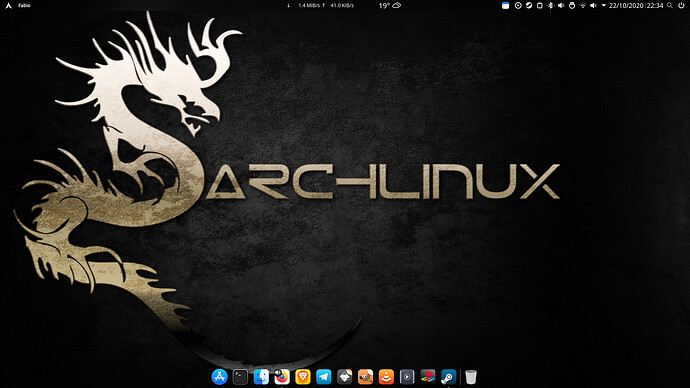
Task: Expand hidden system tray icons arrow
Action: (604, 5)
